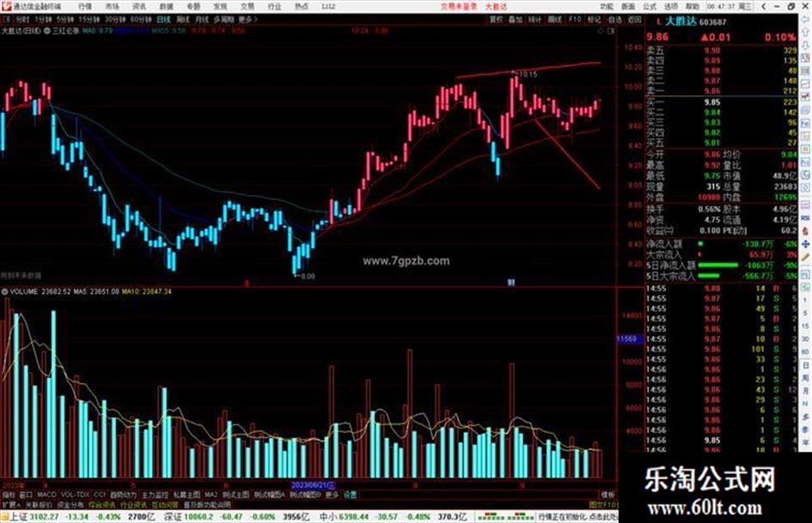Image resolution: width=812 pixels, height=523 pixels.
Task: Click the line-chart icon in right sidebar
Action: [x=805, y=84]
